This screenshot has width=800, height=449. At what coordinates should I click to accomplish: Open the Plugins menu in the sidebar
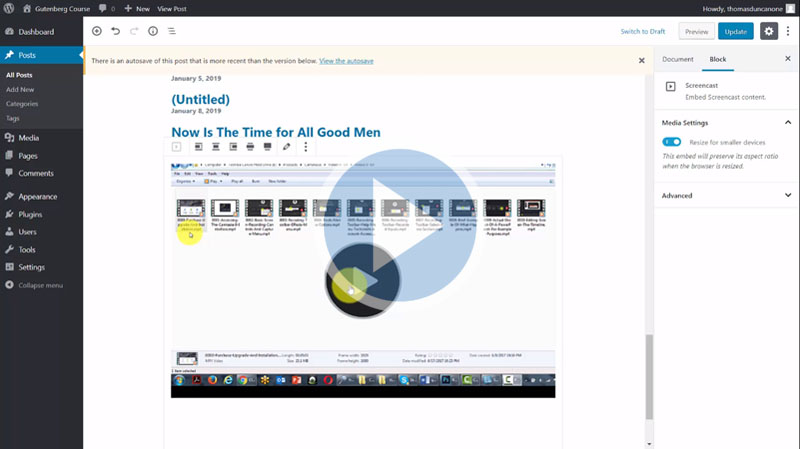(x=30, y=214)
